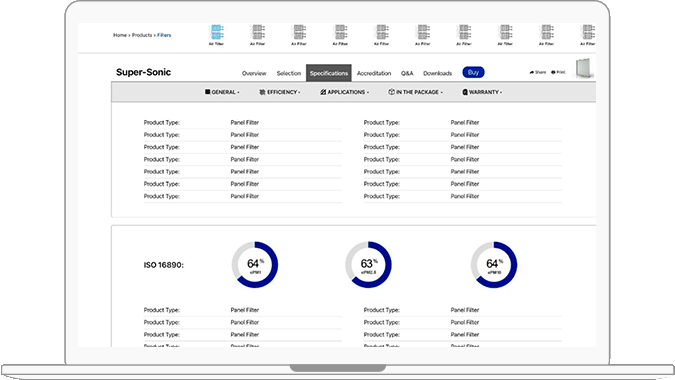Open Products in the breadcrumb
Image resolution: width=675 pixels, height=380 pixels.
tap(142, 35)
